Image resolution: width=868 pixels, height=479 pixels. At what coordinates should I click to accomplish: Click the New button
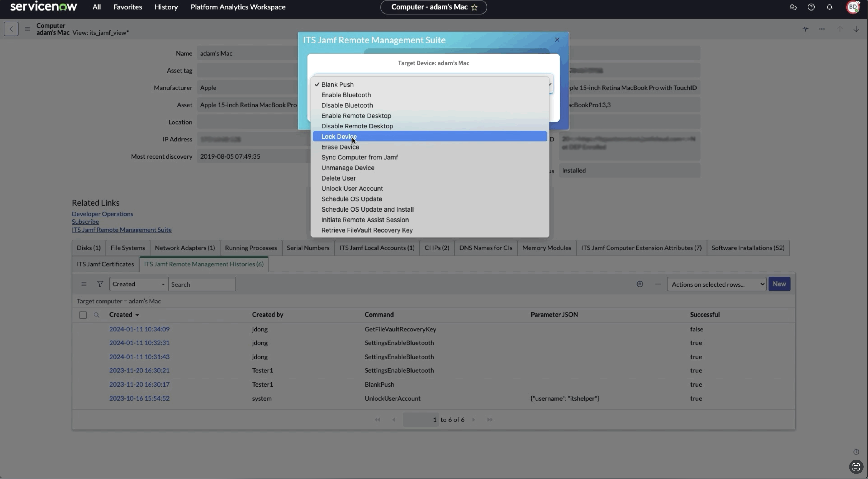pos(779,284)
